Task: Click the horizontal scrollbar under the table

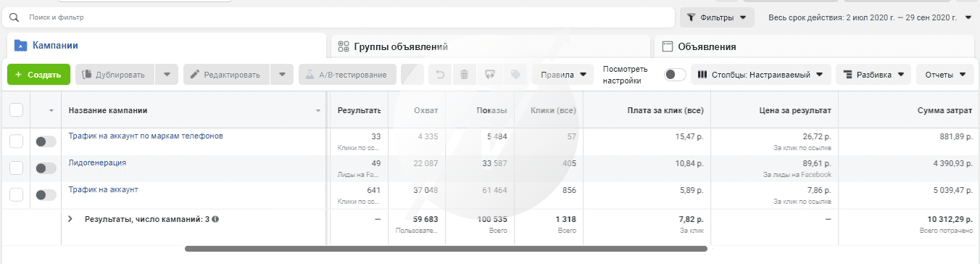Action: (x=446, y=249)
